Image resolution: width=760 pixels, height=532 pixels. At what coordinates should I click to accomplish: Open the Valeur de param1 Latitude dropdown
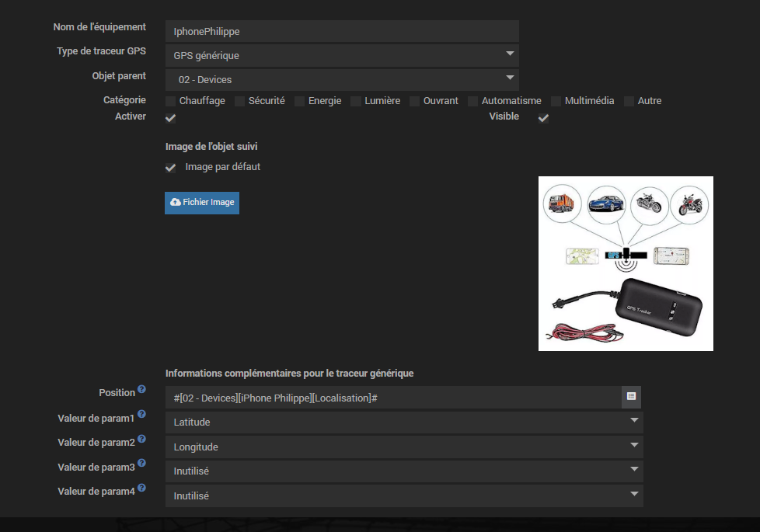click(404, 422)
